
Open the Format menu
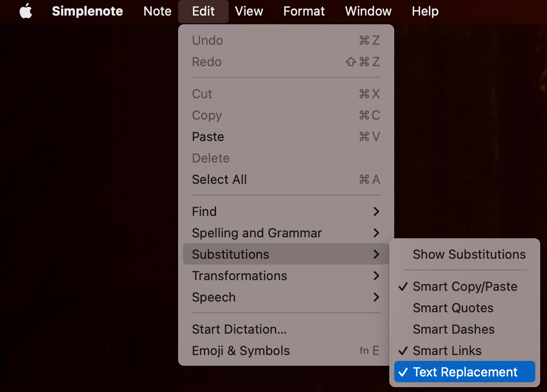(304, 11)
